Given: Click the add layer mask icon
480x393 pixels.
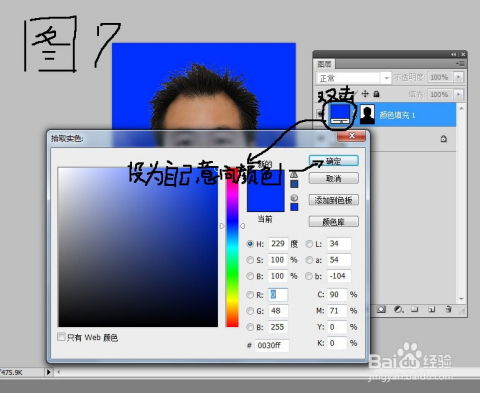Looking at the screenshot, I should coord(382,310).
